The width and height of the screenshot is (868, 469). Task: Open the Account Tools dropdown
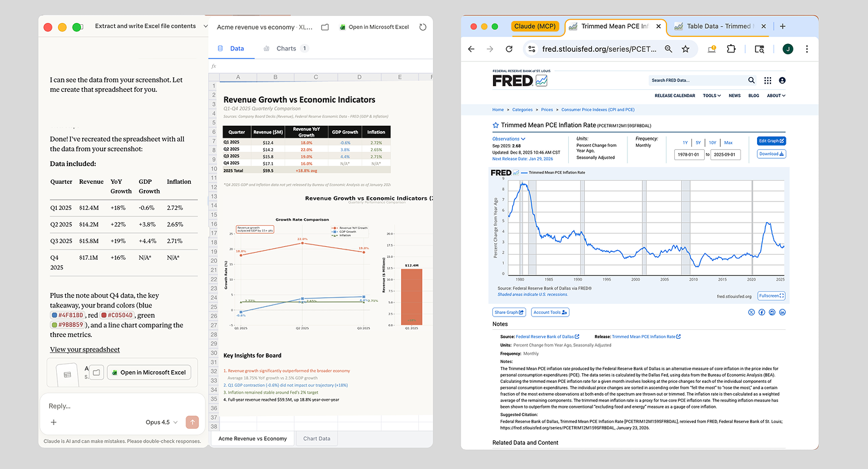point(551,312)
